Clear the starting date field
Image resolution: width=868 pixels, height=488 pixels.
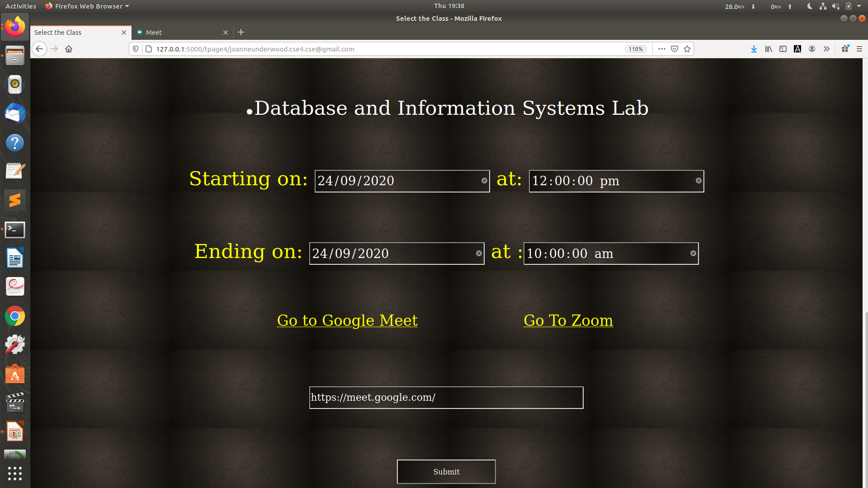coord(484,181)
